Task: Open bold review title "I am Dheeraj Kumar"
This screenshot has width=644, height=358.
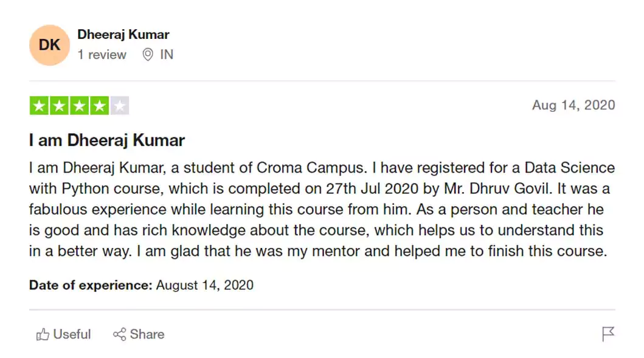Action: point(107,140)
